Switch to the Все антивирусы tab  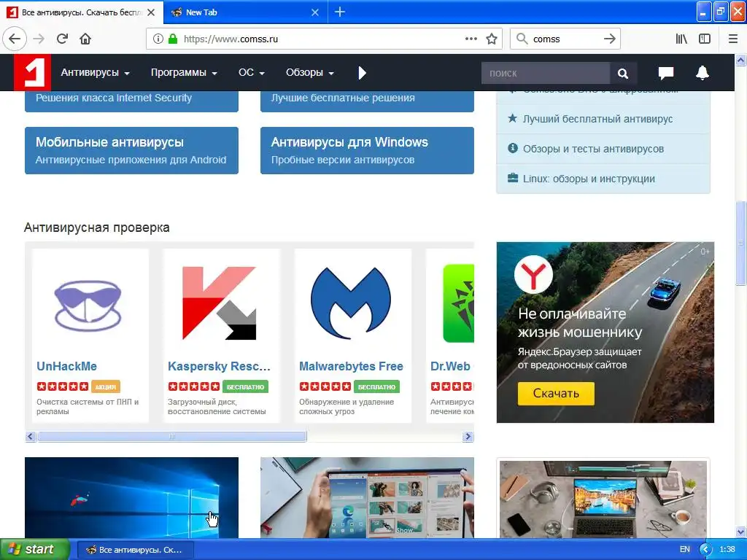pyautogui.click(x=82, y=12)
